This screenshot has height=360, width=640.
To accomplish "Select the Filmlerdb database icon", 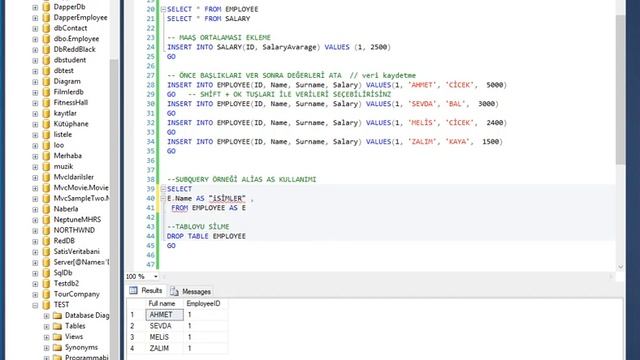I will pyautogui.click(x=46, y=92).
